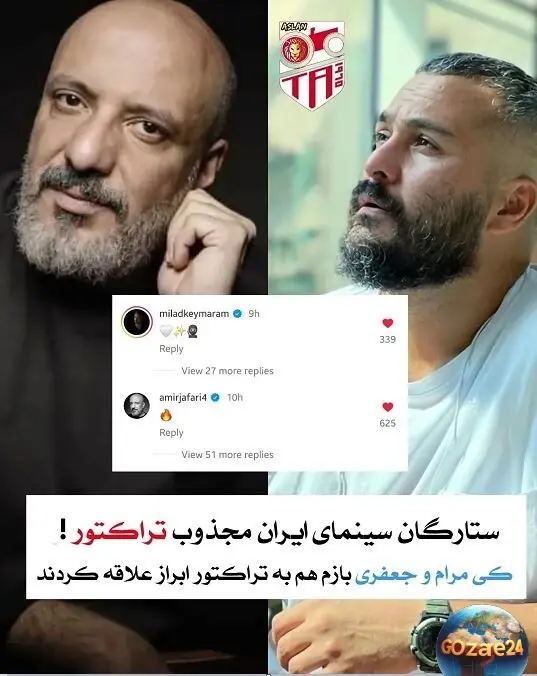The image size is (537, 676).
Task: Open miladkeymaram's profile picture
Action: coord(137,322)
